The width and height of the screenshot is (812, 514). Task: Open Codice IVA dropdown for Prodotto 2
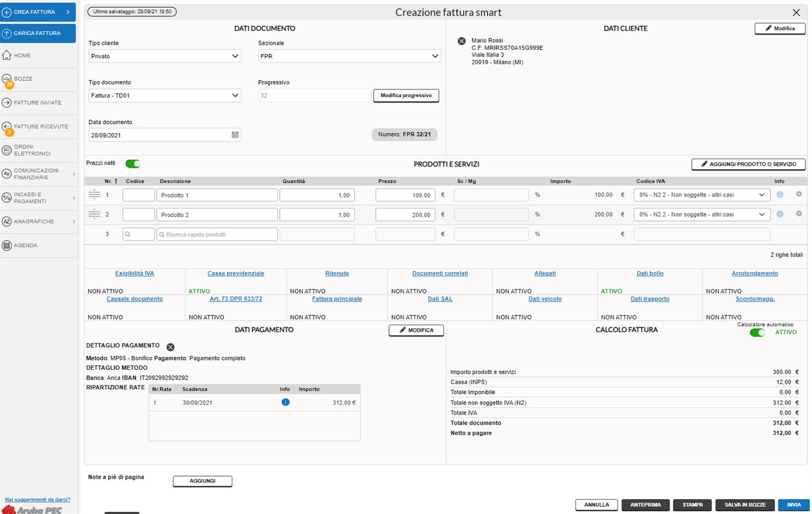(x=702, y=214)
